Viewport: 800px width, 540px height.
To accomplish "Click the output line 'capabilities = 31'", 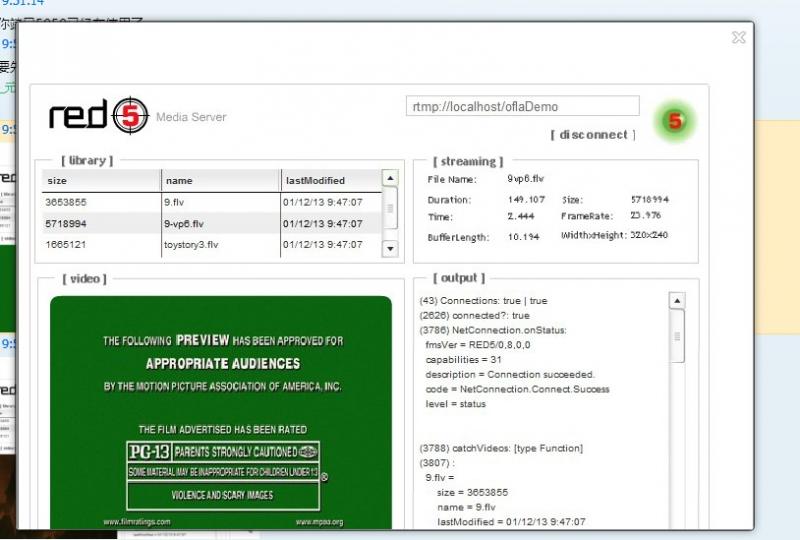I will (x=464, y=360).
